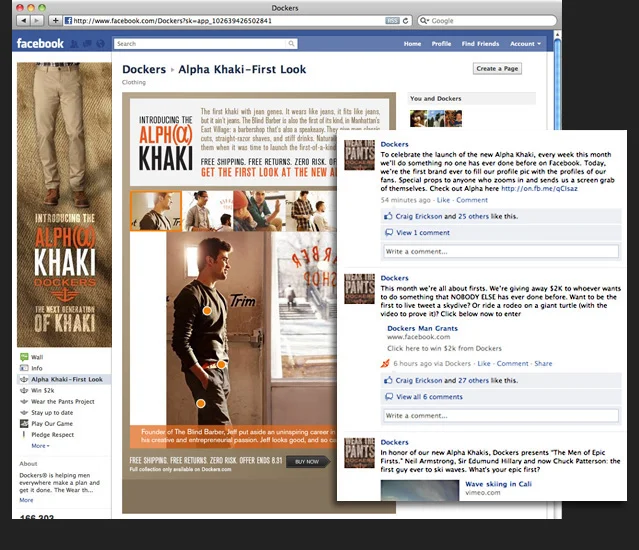Go back with Safari's back arrow
Screen dimensions: 639x550
pyautogui.click(x=23, y=20)
